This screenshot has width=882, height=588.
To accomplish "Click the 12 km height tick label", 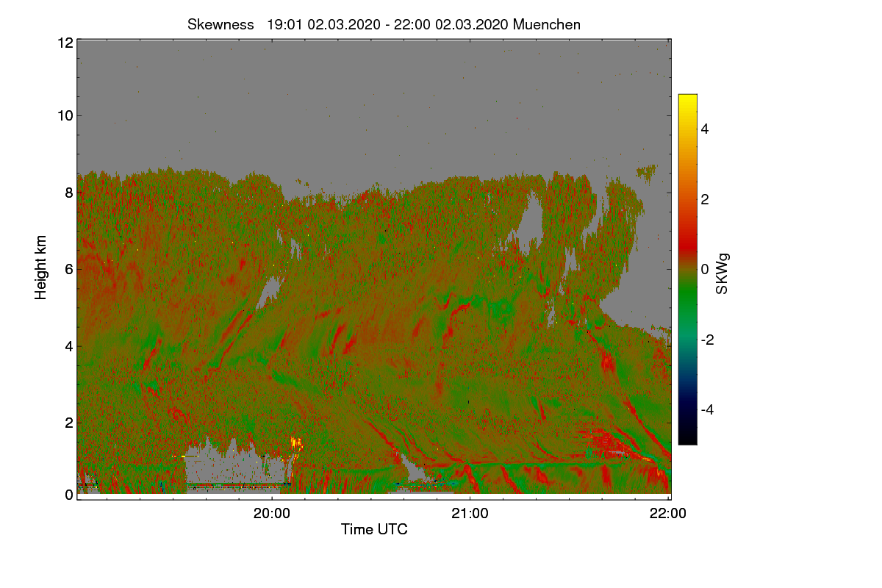I will point(65,43).
